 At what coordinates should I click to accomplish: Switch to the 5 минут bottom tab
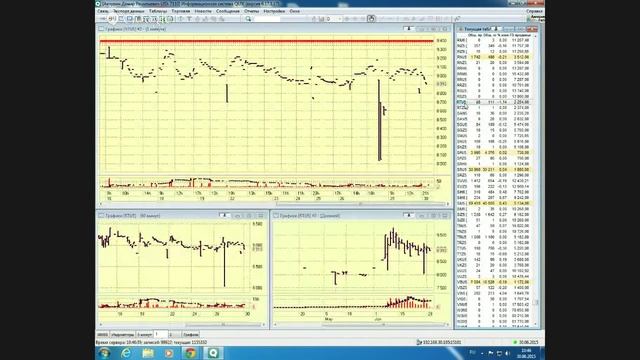[144, 335]
